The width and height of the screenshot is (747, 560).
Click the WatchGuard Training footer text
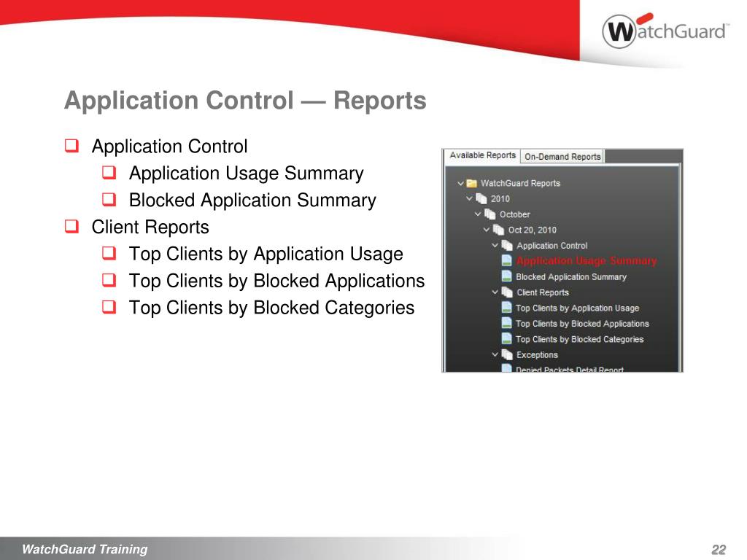(85, 549)
